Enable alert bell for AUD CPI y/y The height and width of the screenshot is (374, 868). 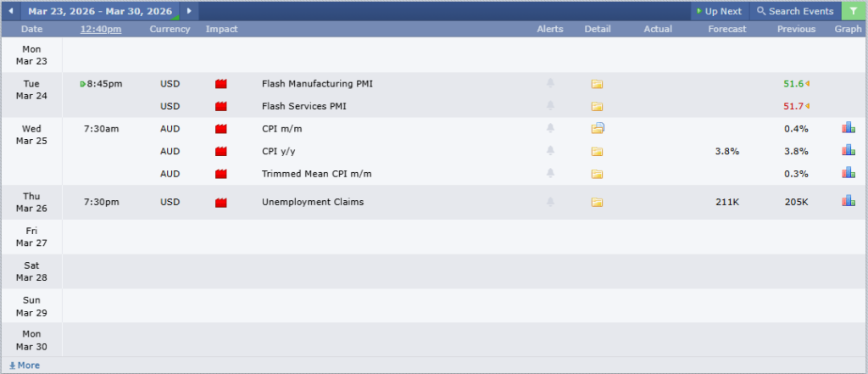pos(550,151)
